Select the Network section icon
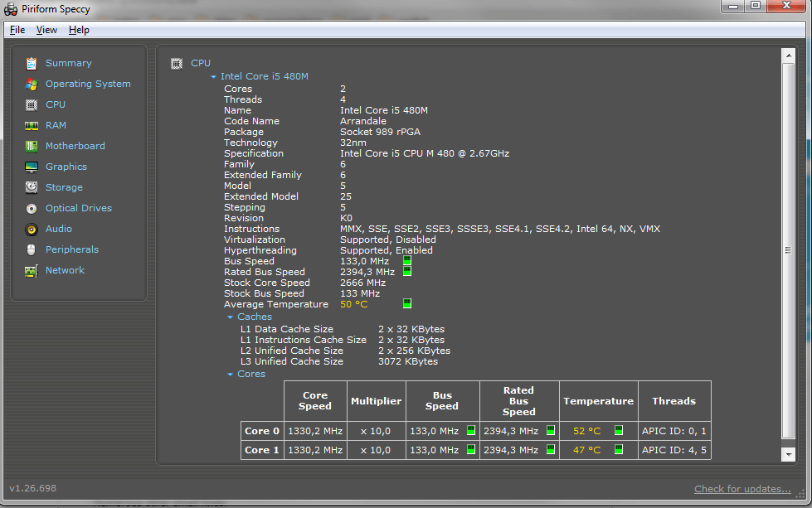Image resolution: width=812 pixels, height=508 pixels. pyautogui.click(x=33, y=269)
